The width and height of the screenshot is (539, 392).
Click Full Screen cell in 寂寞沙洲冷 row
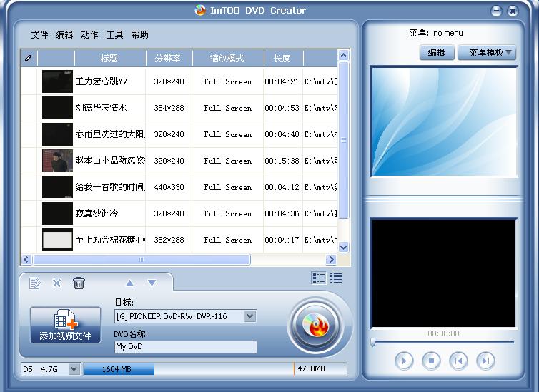tap(227, 213)
